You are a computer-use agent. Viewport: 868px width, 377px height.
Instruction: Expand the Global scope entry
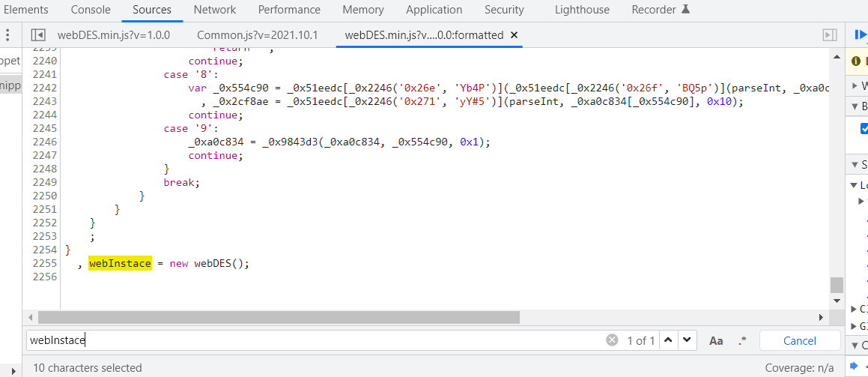pyautogui.click(x=853, y=325)
